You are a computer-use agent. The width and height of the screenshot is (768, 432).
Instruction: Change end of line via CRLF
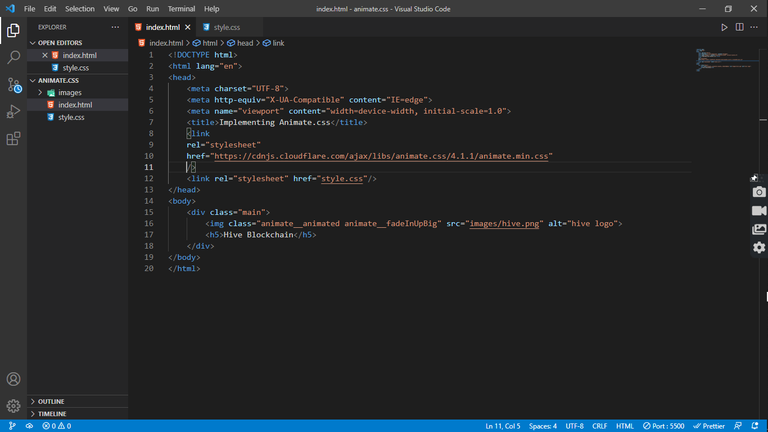600,426
